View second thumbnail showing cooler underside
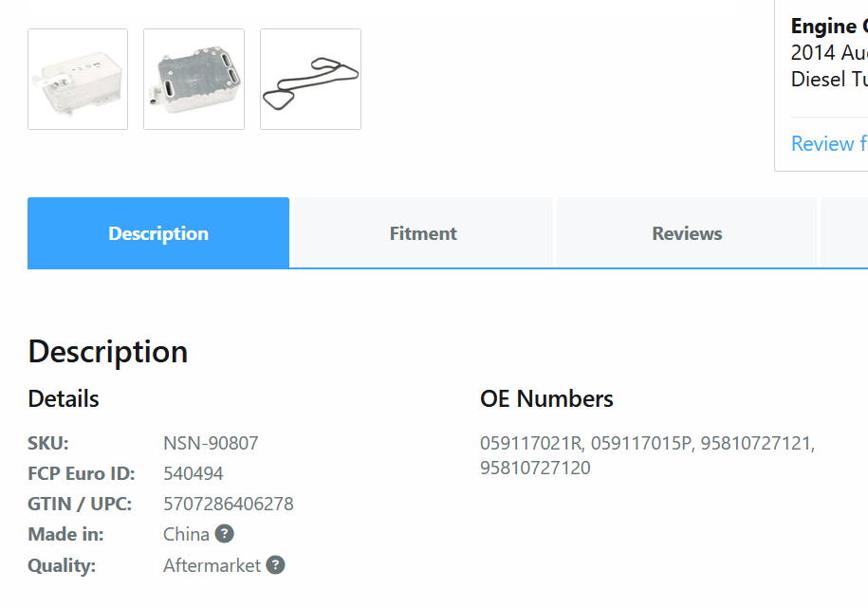868x607 pixels. [x=194, y=79]
